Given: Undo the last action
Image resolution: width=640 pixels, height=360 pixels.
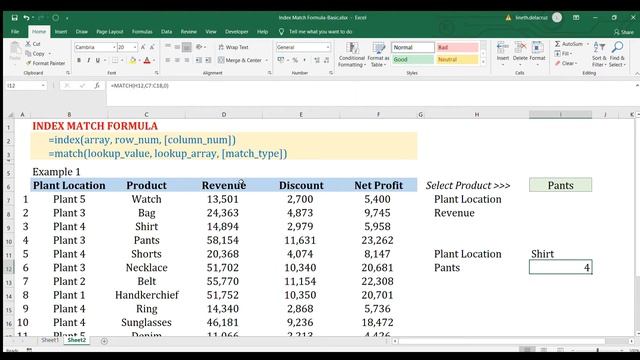Looking at the screenshot, I should (x=26, y=18).
